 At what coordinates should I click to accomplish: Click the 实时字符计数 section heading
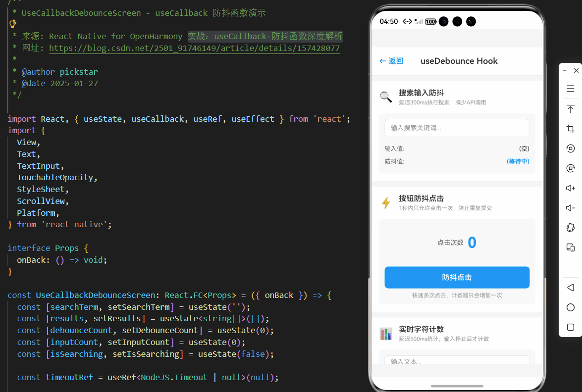click(x=422, y=329)
